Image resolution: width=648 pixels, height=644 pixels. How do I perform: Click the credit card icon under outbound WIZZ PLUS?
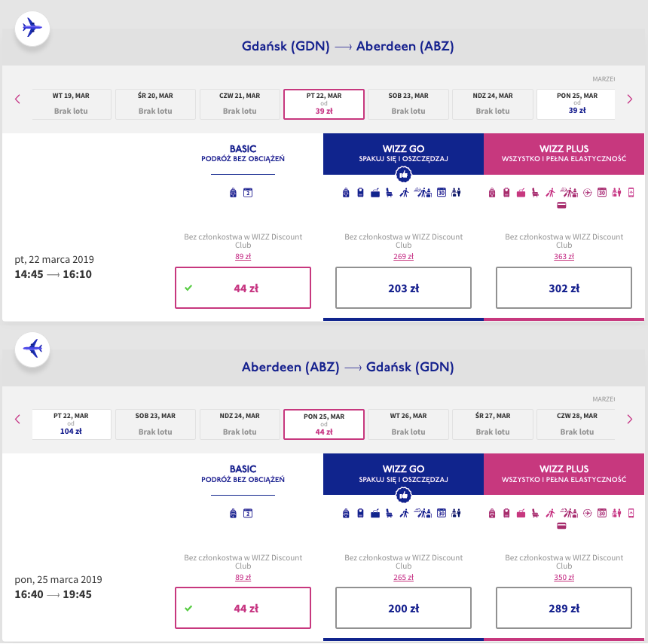coord(562,205)
